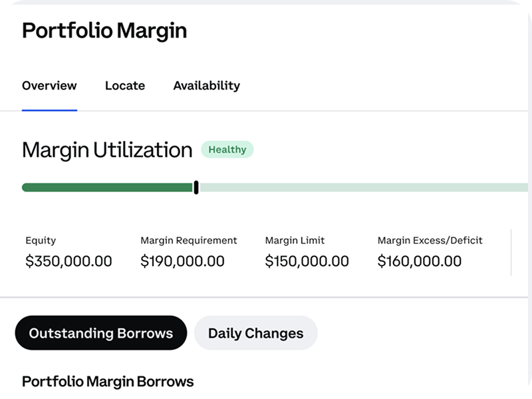This screenshot has width=532, height=399.
Task: Click the Margin Requirement amount
Action: coord(183,261)
